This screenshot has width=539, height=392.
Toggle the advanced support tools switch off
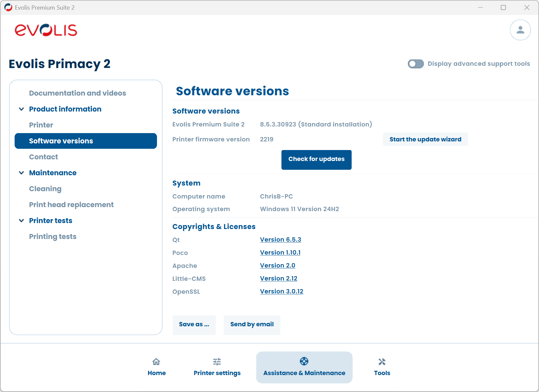(x=416, y=64)
